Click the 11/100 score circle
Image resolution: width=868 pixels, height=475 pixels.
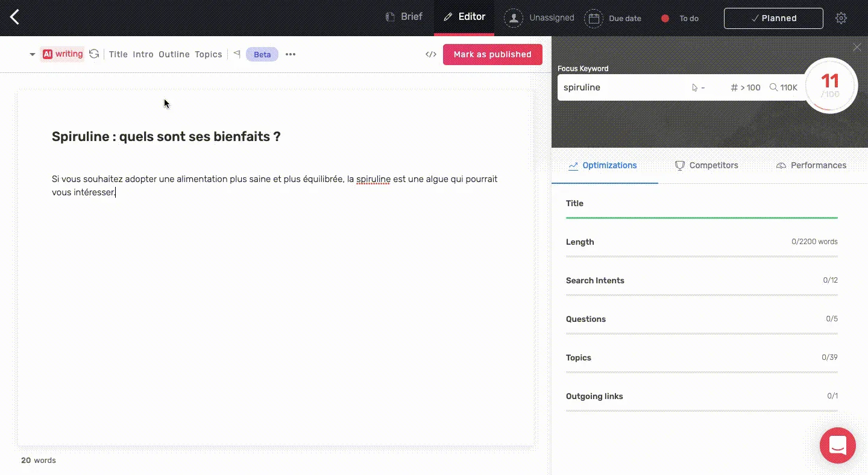click(x=830, y=86)
